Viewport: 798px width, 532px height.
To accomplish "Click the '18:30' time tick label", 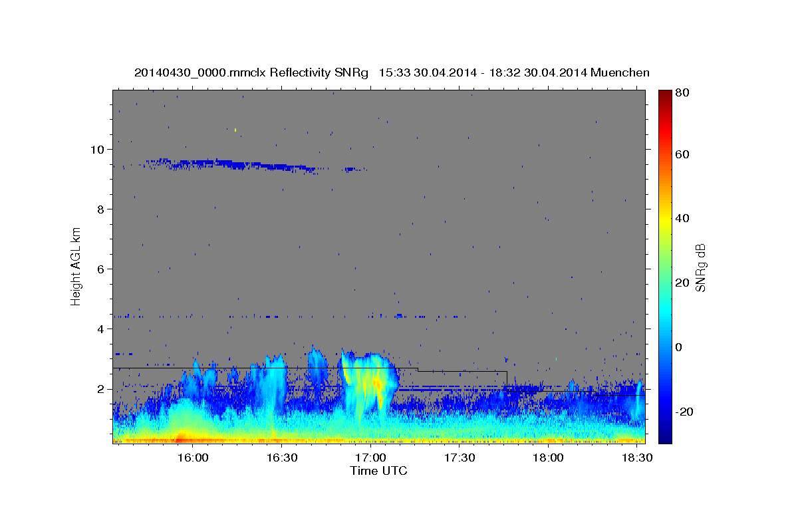I will tap(637, 458).
